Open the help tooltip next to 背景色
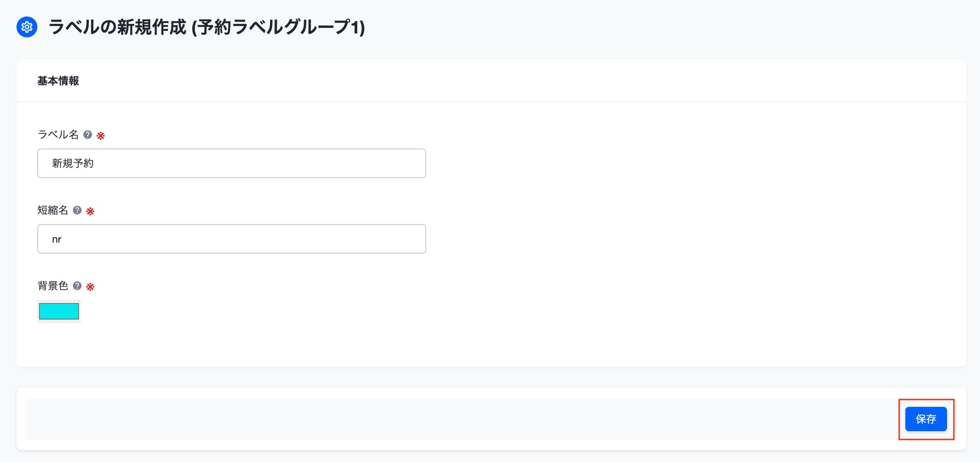The height and width of the screenshot is (462, 980). tap(77, 286)
